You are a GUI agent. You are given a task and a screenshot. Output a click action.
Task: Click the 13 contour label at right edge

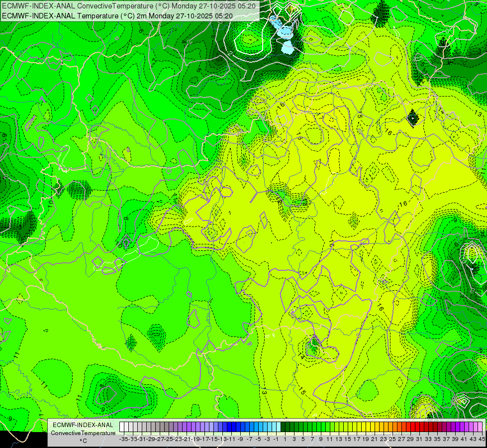(x=479, y=113)
